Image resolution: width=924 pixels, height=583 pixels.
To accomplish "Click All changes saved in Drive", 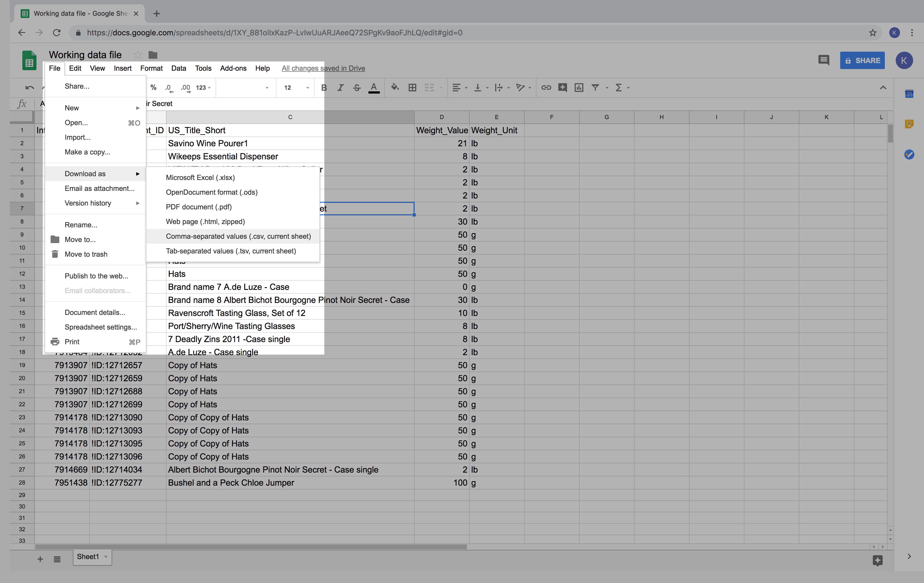I will coord(324,68).
